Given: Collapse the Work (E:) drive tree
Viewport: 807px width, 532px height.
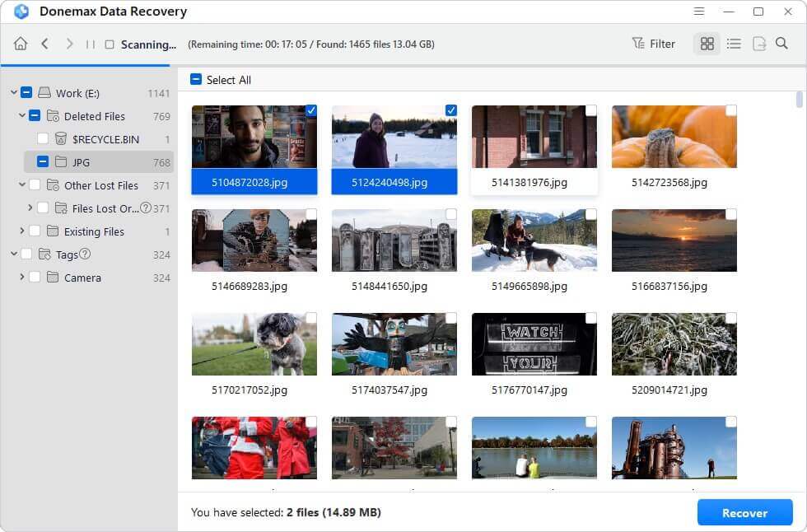Looking at the screenshot, I should 13,93.
